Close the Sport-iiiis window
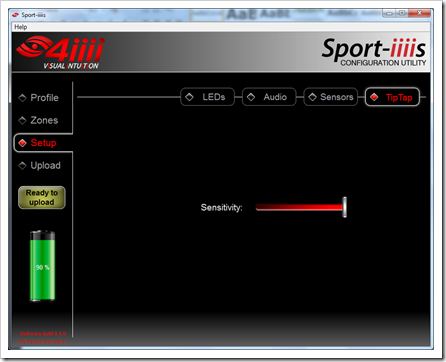This screenshot has width=446, height=362. [x=419, y=13]
